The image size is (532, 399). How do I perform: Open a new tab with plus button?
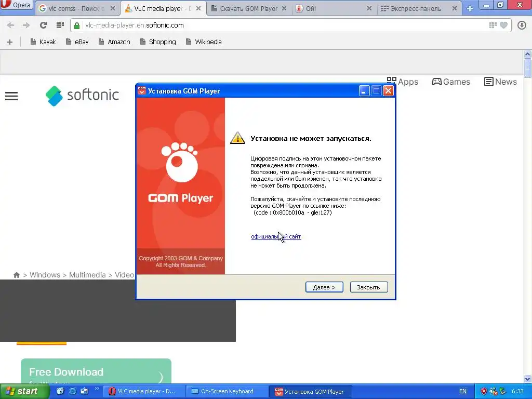click(x=470, y=8)
